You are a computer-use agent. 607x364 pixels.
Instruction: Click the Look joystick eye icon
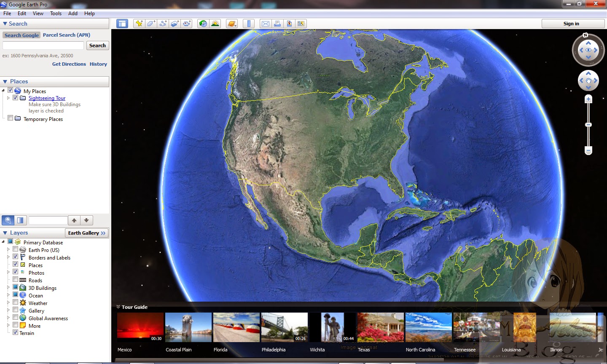coord(588,50)
